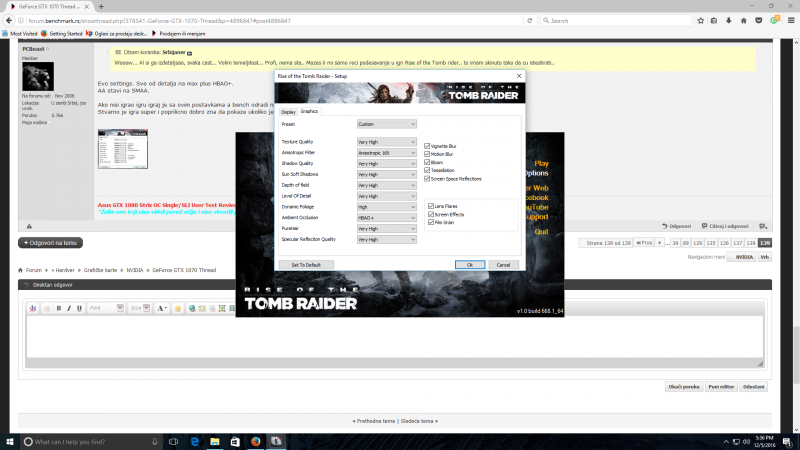Open the editor Font dropdown
Image resolution: width=800 pixels, height=450 pixels.
coord(106,308)
